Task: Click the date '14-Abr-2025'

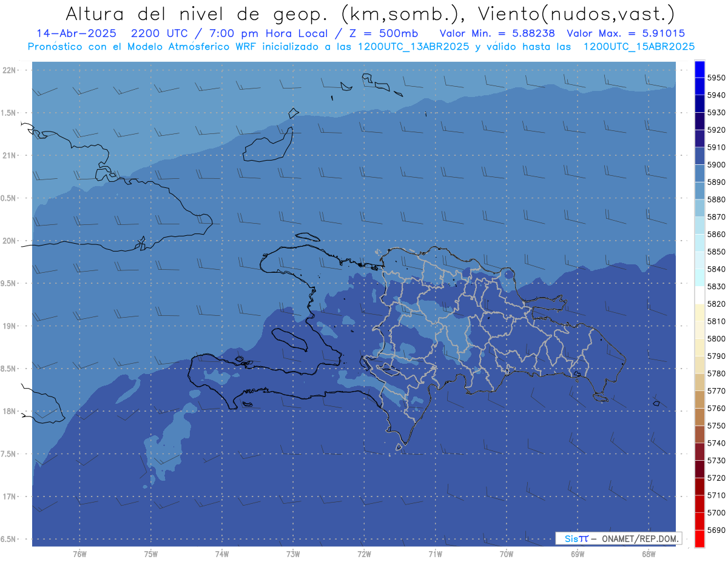Action: (76, 33)
